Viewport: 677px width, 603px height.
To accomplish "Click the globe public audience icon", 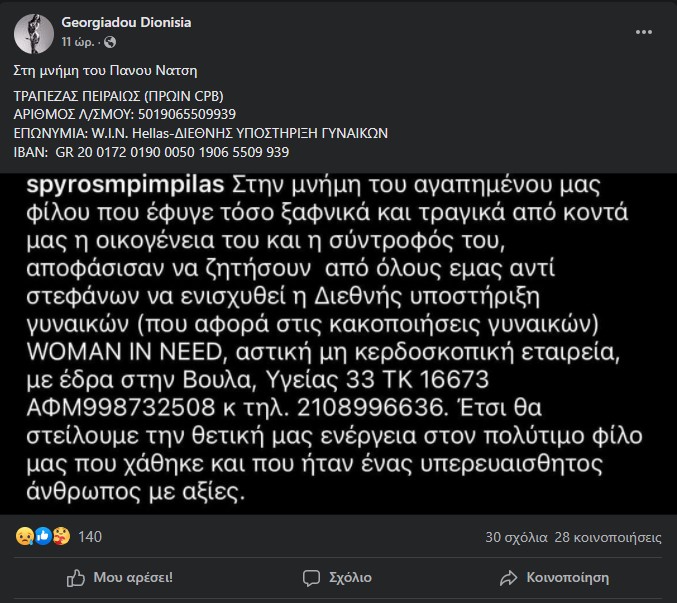I will tap(110, 42).
